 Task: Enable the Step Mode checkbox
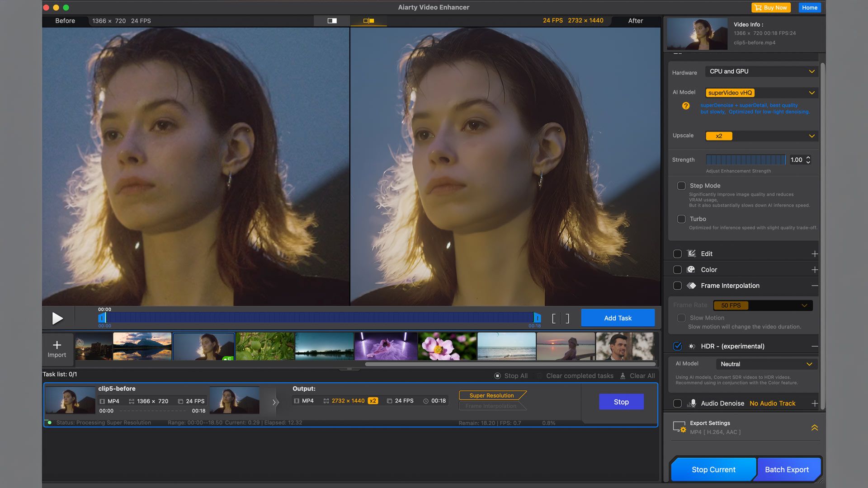(681, 186)
